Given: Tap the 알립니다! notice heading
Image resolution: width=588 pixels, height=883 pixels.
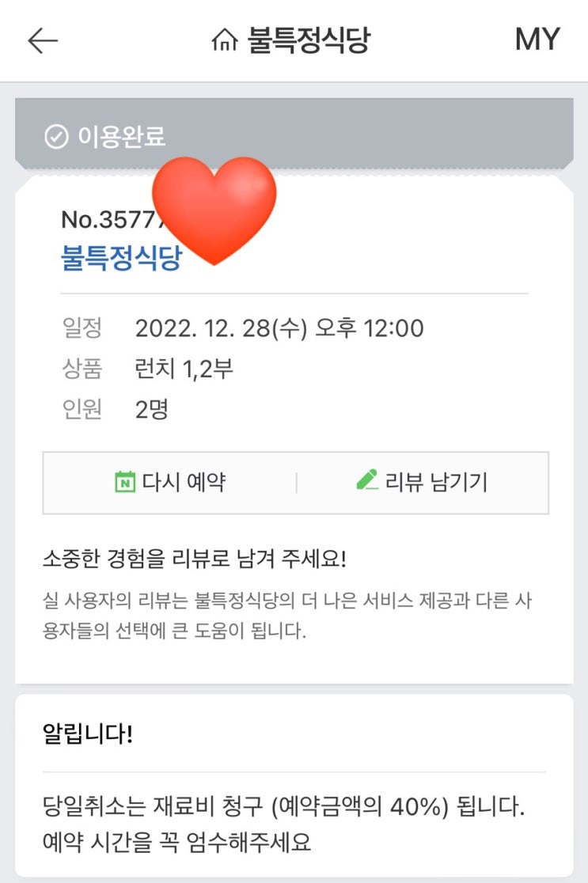Looking at the screenshot, I should point(88,733).
